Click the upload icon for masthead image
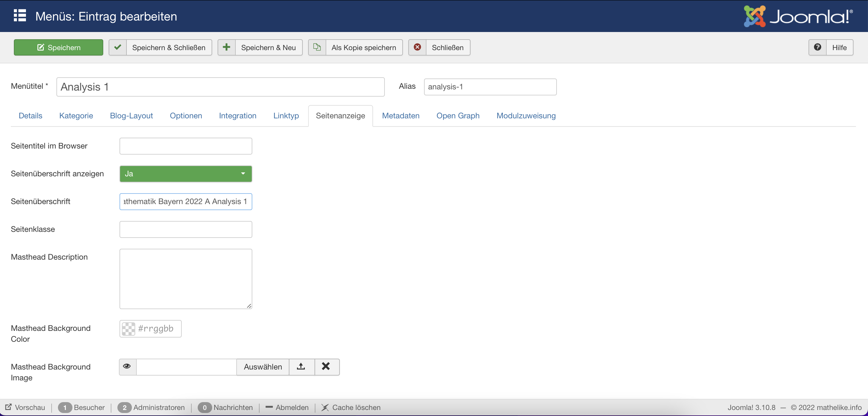This screenshot has height=416, width=868. tap(301, 367)
